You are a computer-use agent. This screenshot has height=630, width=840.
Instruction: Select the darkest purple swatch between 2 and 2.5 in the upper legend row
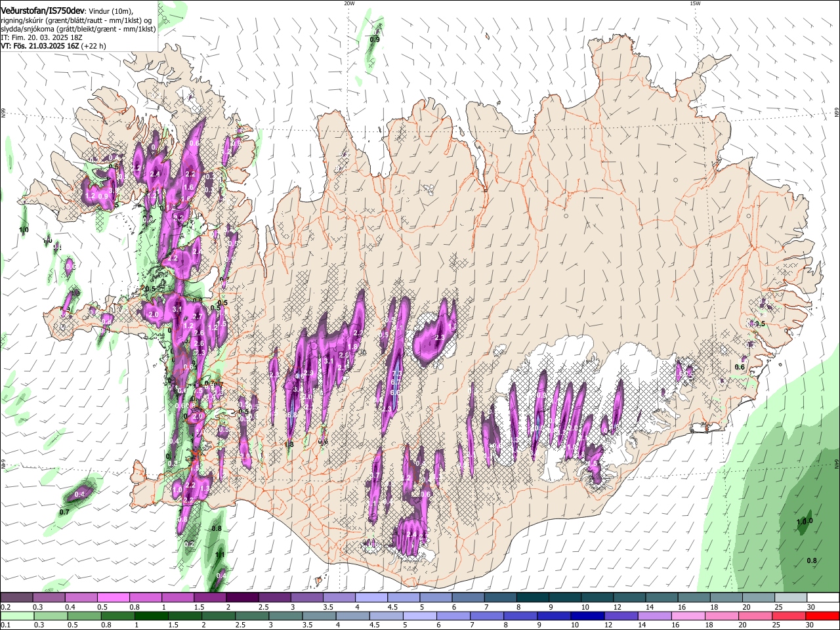(242, 598)
